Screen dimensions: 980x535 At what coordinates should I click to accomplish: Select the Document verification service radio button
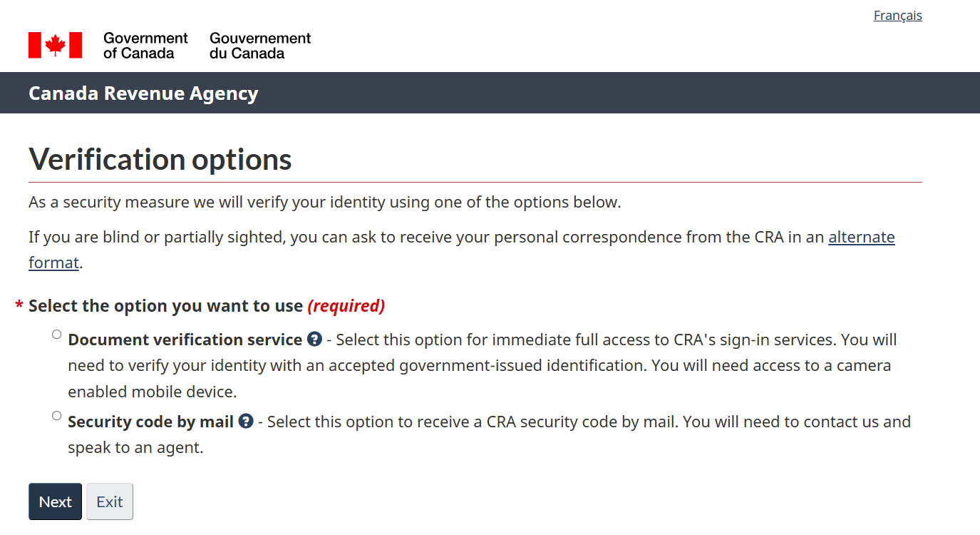pyautogui.click(x=57, y=334)
